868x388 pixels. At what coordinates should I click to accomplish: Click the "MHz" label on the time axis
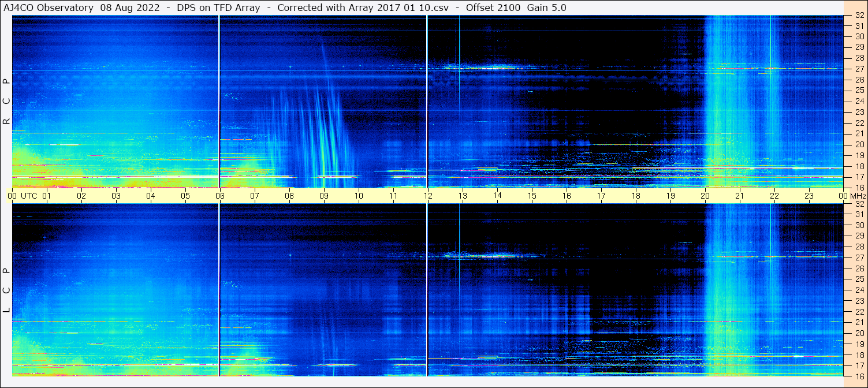(858, 196)
